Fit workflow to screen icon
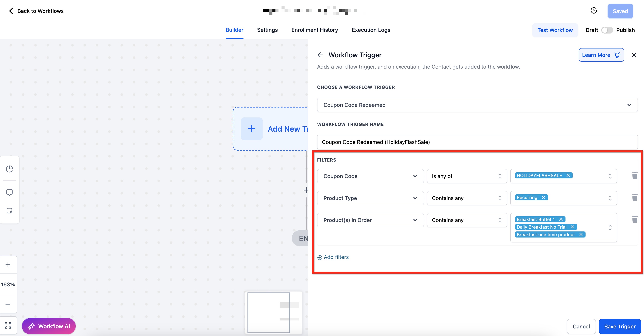Viewport: 644px width, 336px height. pos(8,325)
